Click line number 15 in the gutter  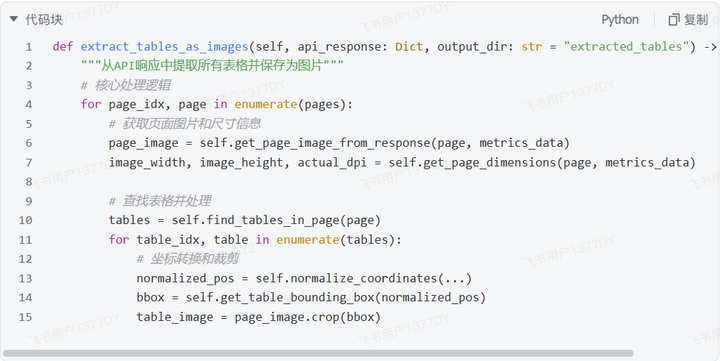pyautogui.click(x=26, y=317)
